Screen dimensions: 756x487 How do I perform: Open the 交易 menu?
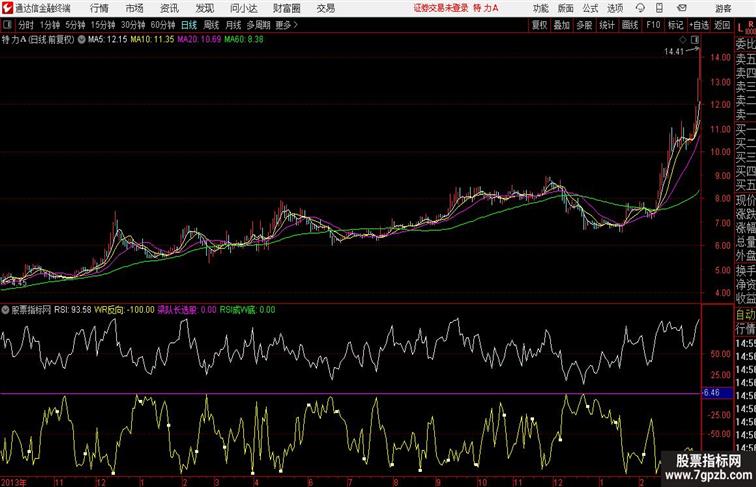pos(325,8)
